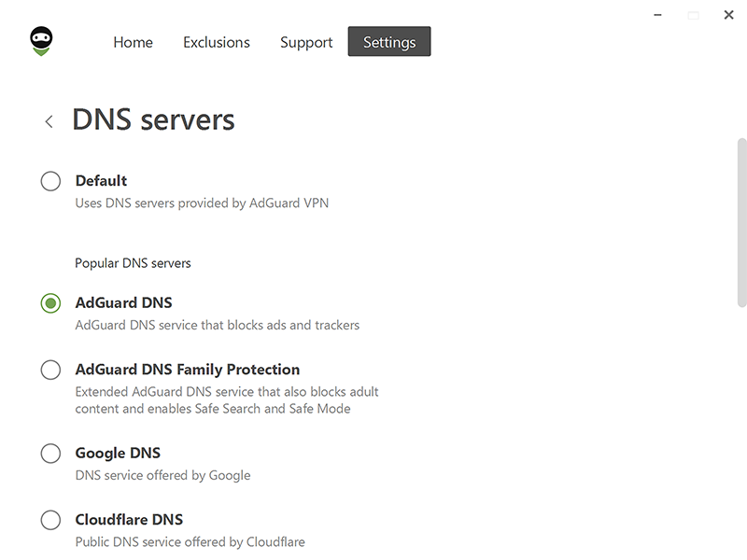
Task: Click the vertical scrollbar thumb
Action: pyautogui.click(x=741, y=223)
